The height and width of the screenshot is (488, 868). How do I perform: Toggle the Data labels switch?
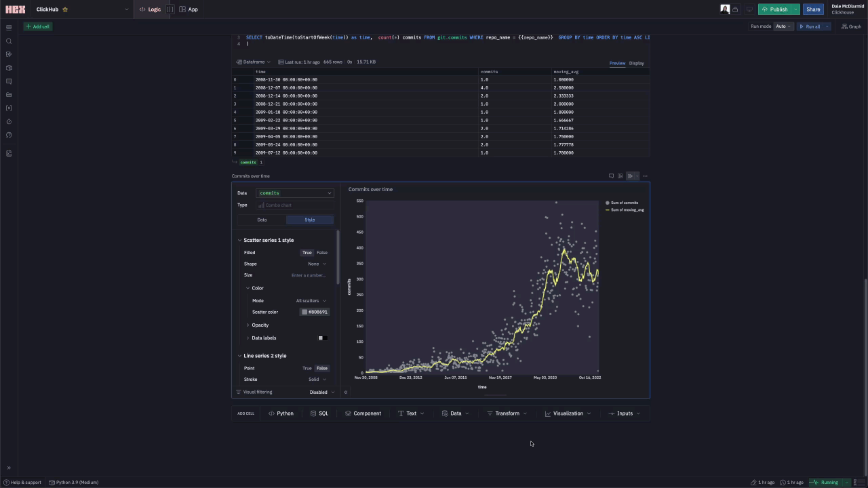323,338
